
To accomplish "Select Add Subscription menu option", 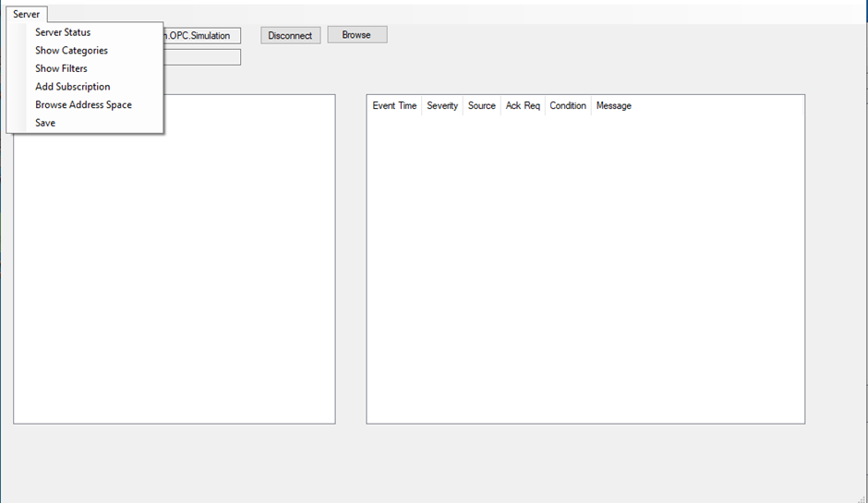I will point(72,87).
